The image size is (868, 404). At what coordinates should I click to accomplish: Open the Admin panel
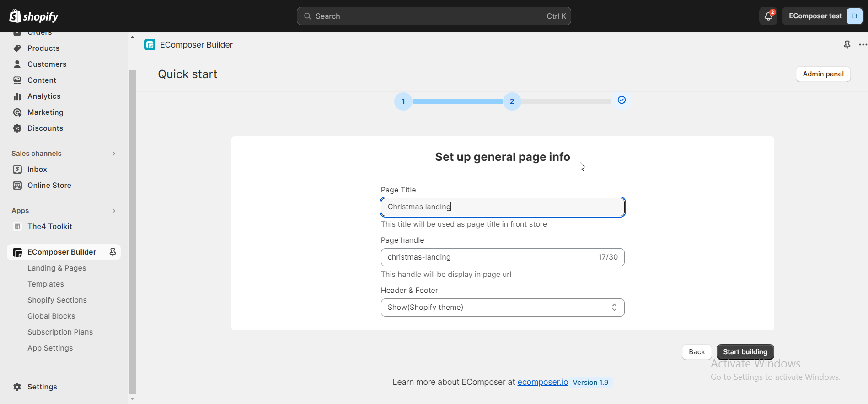click(x=823, y=74)
